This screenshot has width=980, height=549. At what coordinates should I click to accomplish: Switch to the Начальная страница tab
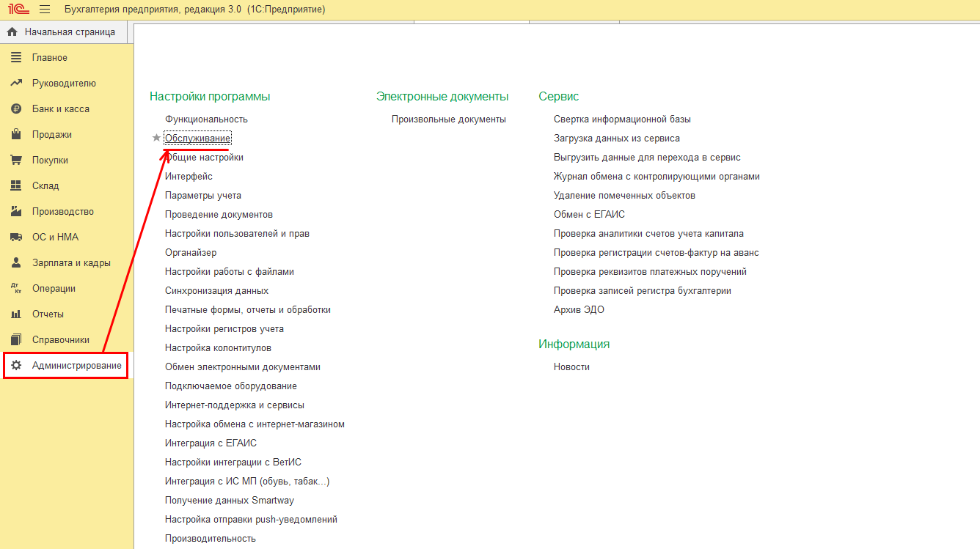[x=66, y=32]
